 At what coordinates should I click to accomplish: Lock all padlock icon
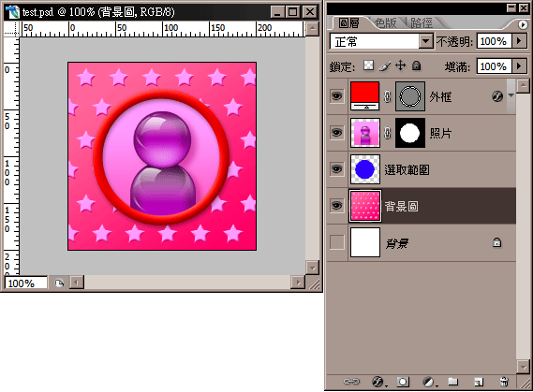click(x=417, y=65)
